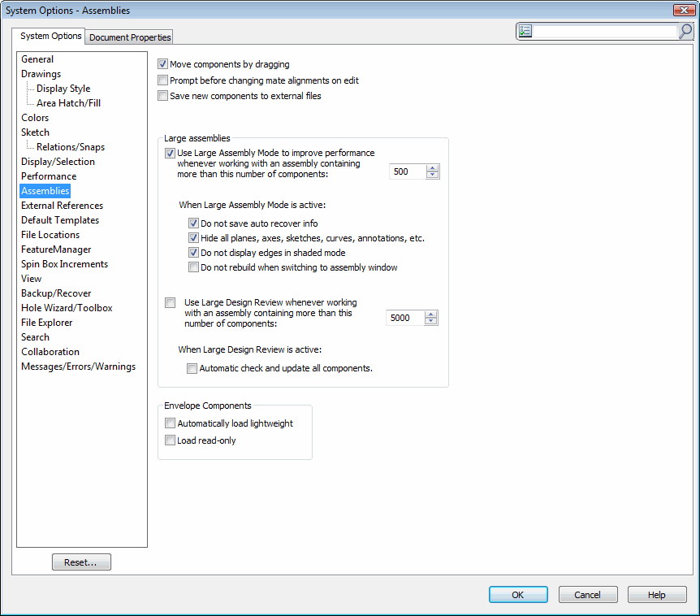Open Messages/Errors/Warnings options
The width and height of the screenshot is (700, 616).
point(78,367)
